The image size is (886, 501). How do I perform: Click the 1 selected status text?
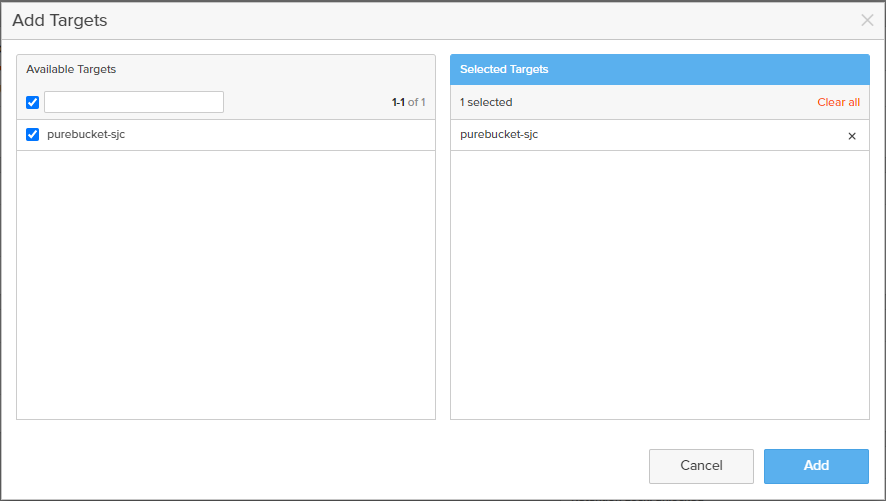pos(486,102)
